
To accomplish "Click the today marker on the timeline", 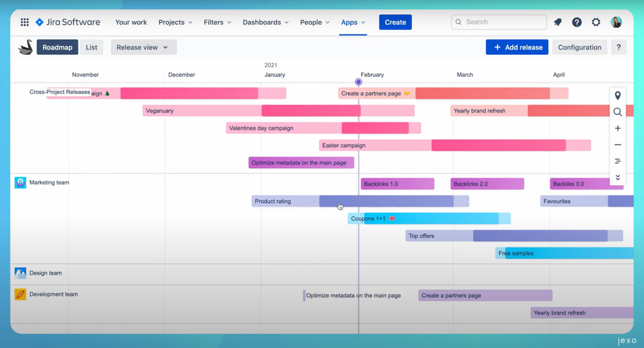I will pyautogui.click(x=358, y=82).
